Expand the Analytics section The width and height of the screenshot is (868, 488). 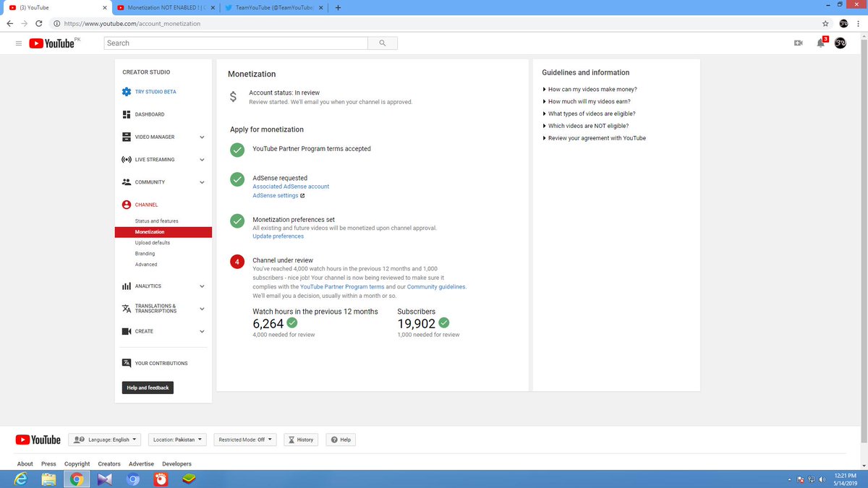pos(202,286)
